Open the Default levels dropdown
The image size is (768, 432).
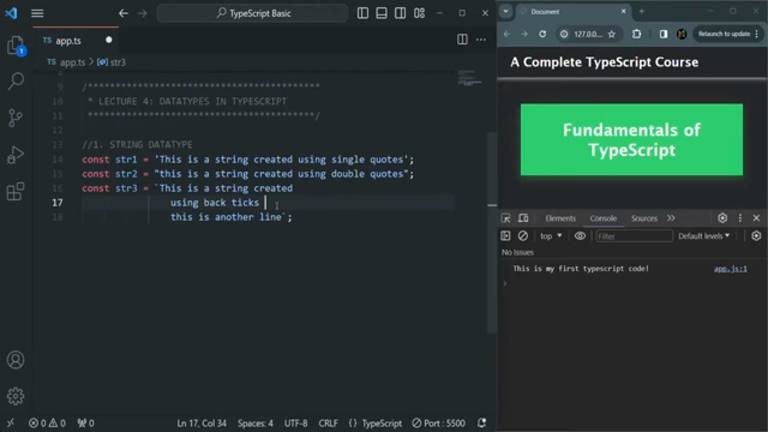click(704, 236)
